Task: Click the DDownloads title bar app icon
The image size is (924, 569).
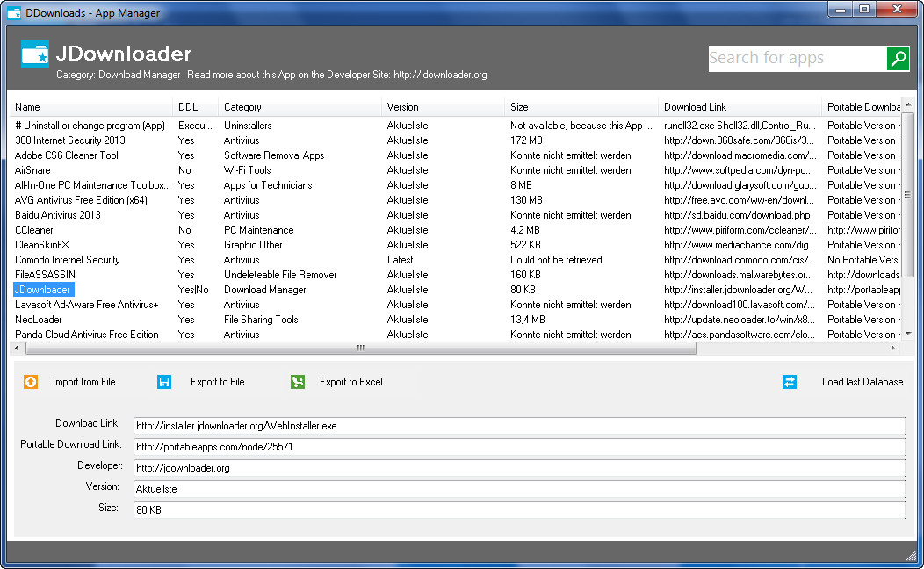Action: click(x=13, y=12)
